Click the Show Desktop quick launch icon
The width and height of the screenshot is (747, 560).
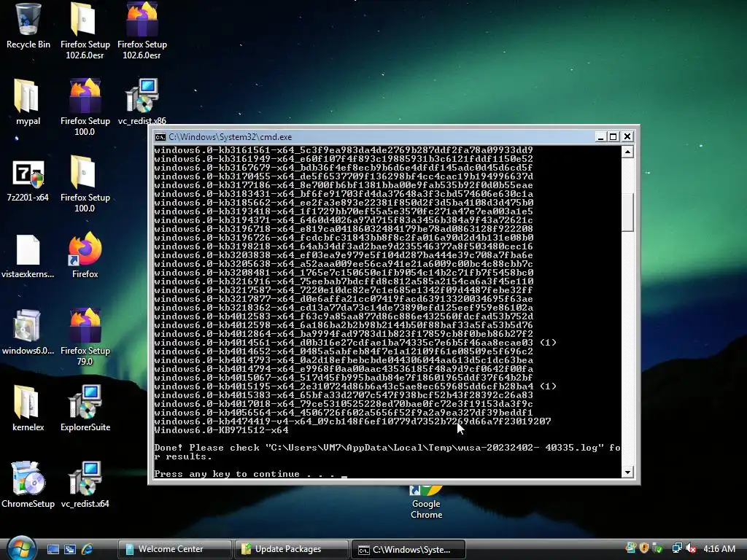(53, 550)
